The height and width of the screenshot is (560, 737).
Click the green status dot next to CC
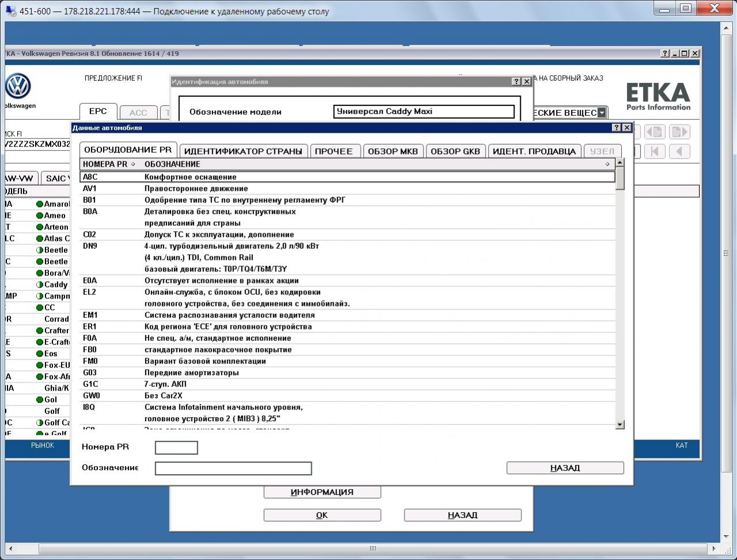(x=40, y=308)
